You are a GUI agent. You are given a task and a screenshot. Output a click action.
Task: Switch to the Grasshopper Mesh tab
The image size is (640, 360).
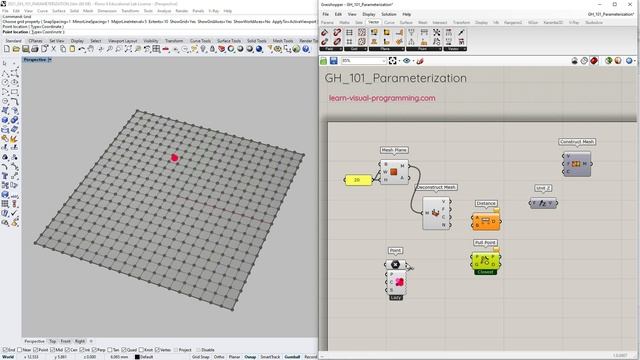[x=423, y=22]
